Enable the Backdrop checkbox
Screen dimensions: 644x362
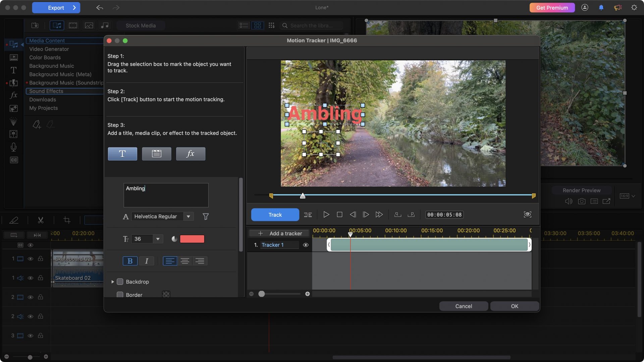120,282
